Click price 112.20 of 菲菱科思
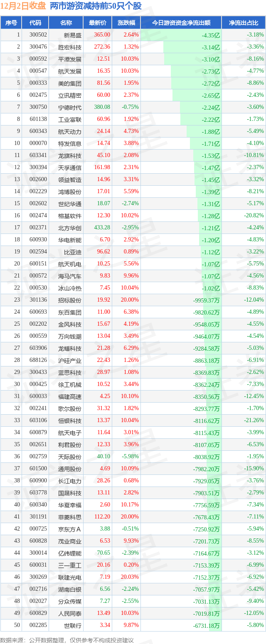The image size is (266, 644). pos(102,517)
